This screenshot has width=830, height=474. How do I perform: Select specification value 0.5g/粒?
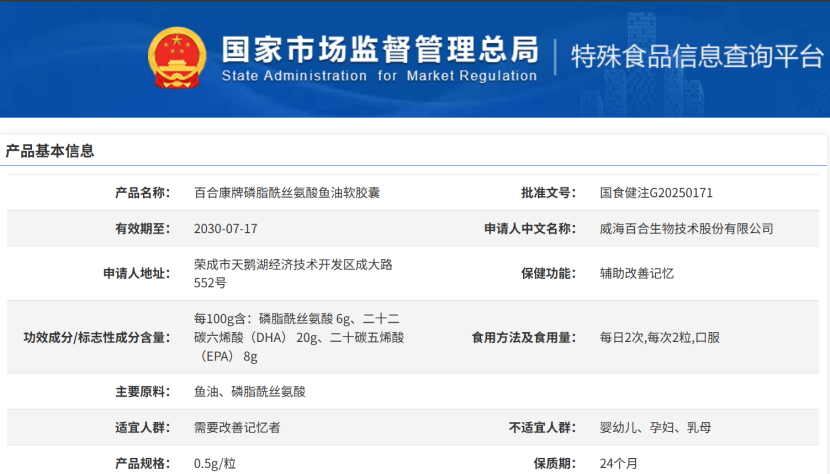coord(214,463)
